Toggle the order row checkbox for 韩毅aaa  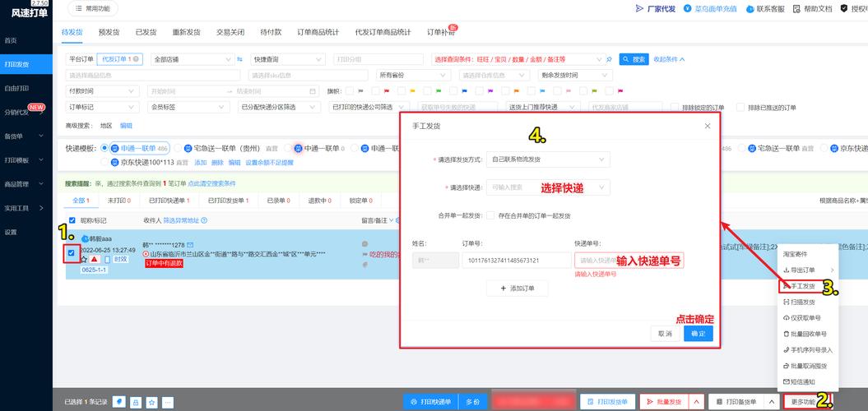(72, 252)
